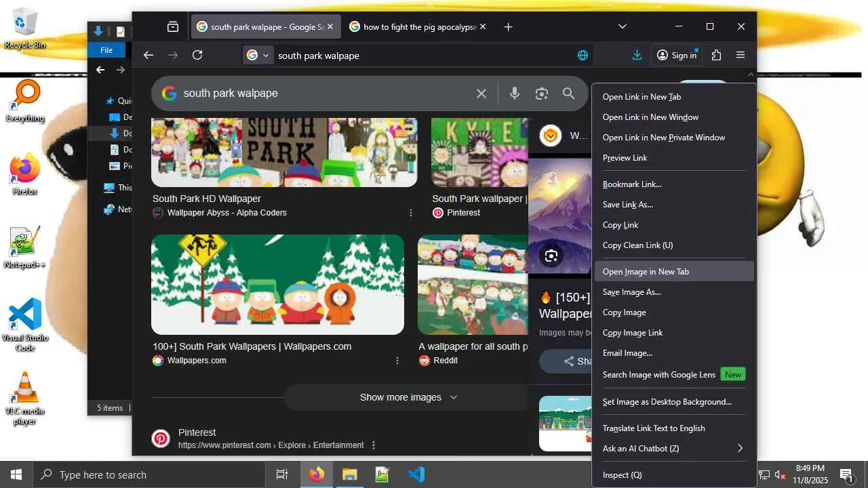This screenshot has height=488, width=868.
Task: Choose Save Link As from the context menu
Action: coord(673,205)
